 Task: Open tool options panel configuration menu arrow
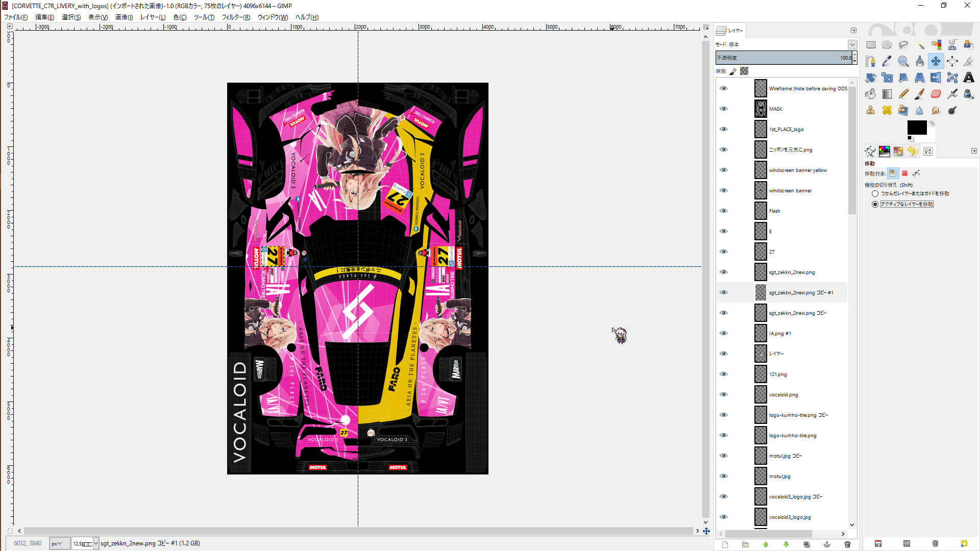pyautogui.click(x=974, y=151)
